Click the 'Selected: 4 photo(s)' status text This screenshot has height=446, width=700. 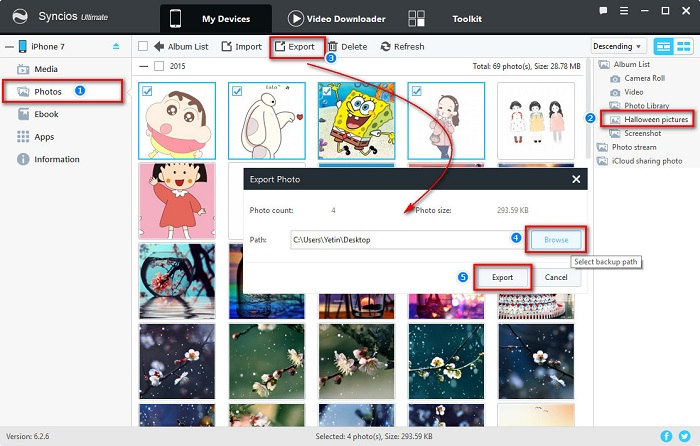pyautogui.click(x=374, y=436)
